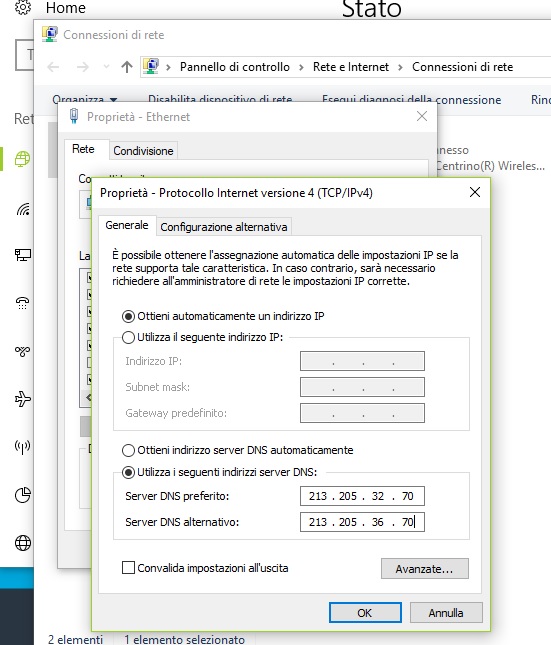This screenshot has height=645, width=551.
Task: Select the Ethernet monitor icon in Settings sidebar
Action: pos(23,255)
